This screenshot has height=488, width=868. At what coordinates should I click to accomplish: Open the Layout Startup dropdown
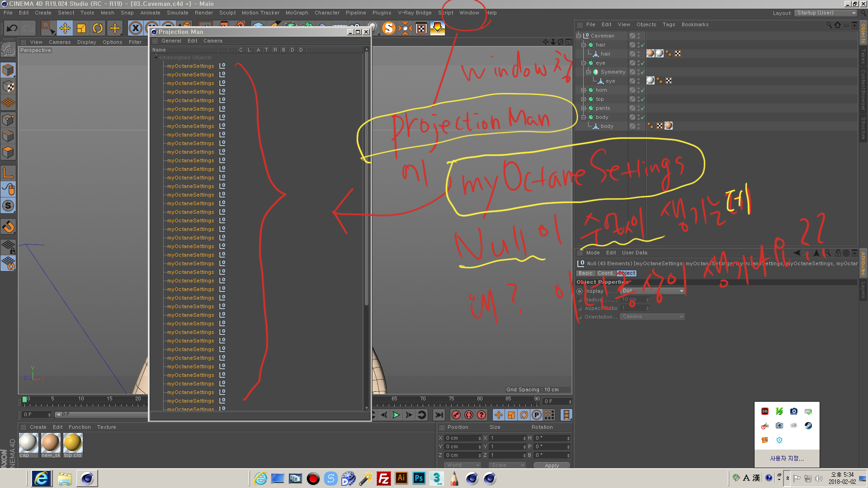[x=826, y=13]
